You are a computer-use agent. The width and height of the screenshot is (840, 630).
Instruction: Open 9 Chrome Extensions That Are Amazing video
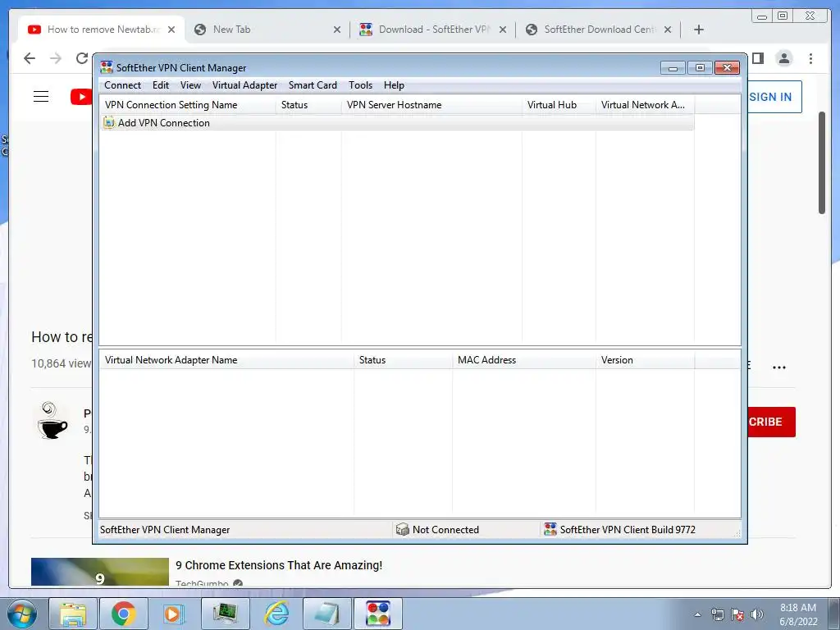(x=279, y=565)
